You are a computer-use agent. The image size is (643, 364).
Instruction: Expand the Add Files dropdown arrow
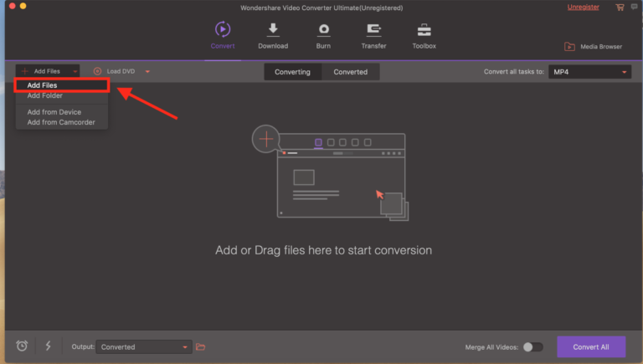tap(75, 72)
